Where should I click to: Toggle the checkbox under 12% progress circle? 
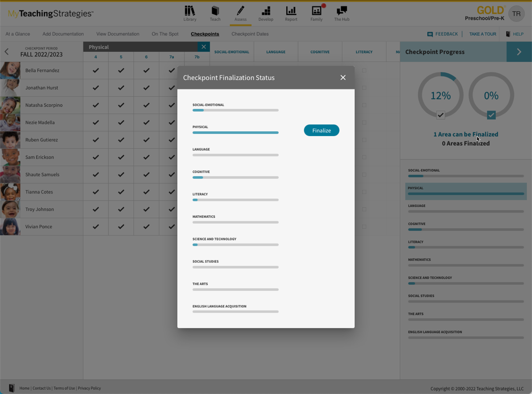[x=440, y=115]
